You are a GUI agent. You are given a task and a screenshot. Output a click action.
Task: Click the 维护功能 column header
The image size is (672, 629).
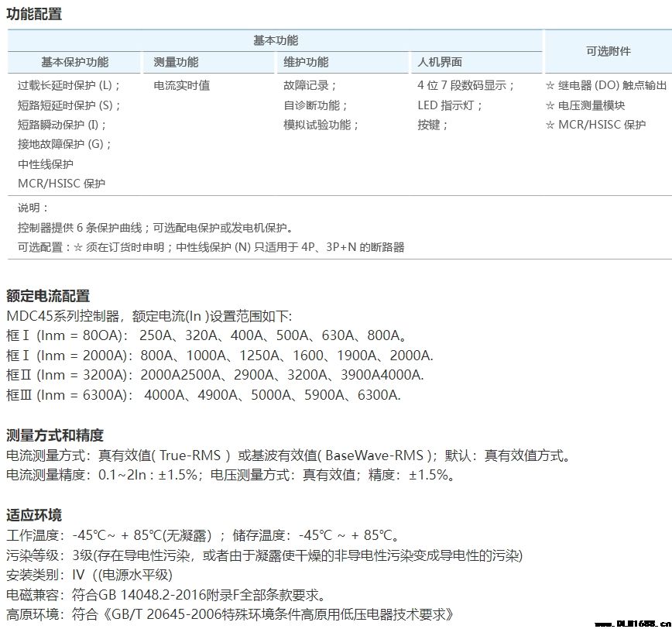[306, 62]
